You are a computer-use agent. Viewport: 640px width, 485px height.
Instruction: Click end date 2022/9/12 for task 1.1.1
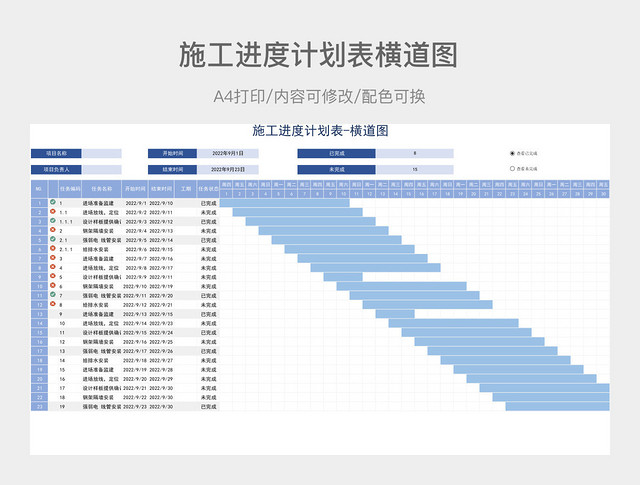(x=161, y=222)
